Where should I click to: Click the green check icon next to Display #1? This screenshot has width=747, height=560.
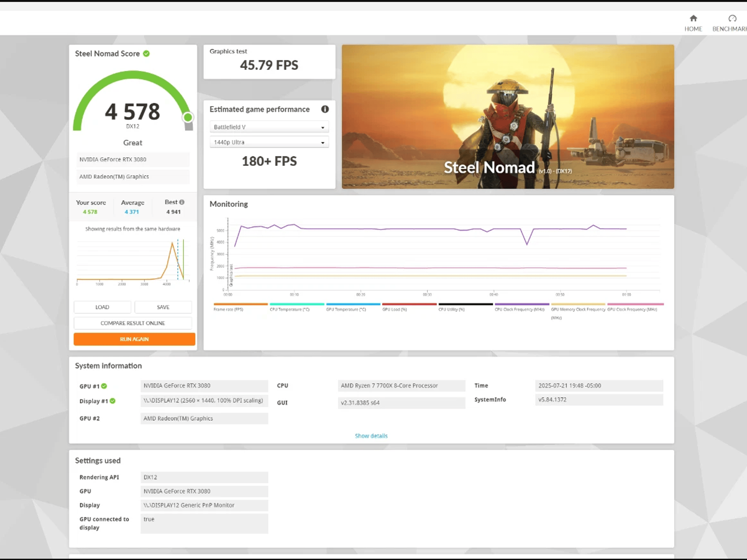tap(113, 401)
